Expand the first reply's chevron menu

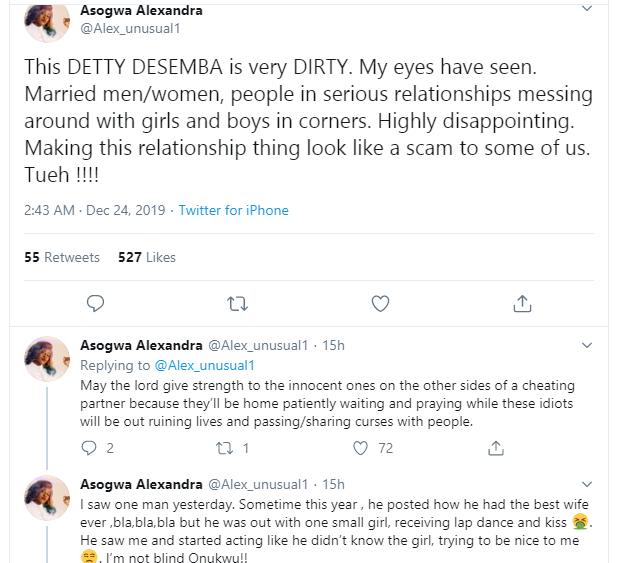(x=588, y=345)
